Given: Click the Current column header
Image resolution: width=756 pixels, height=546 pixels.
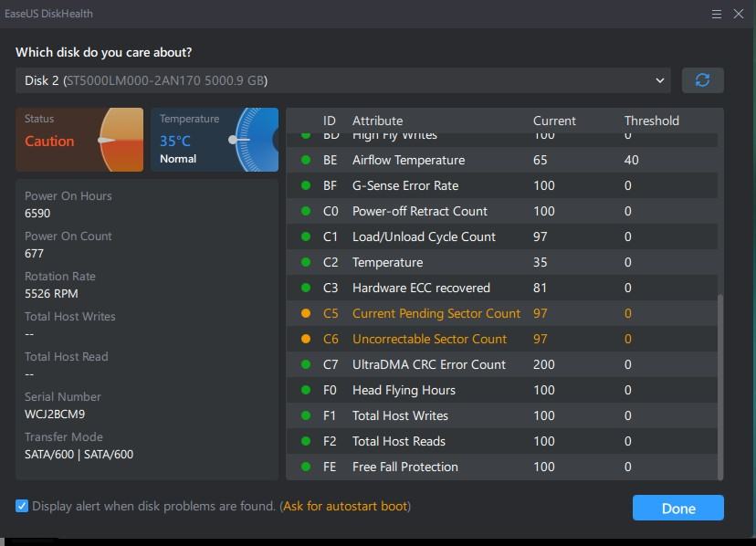Looking at the screenshot, I should pyautogui.click(x=554, y=121).
